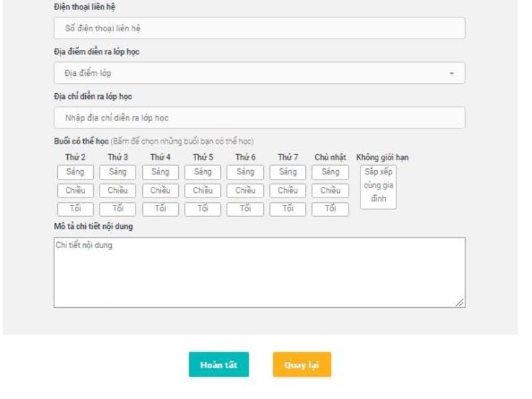Screen dimensions: 532x399
Task: Focus the Số điện thoại liên hệ field
Action: pos(259,29)
